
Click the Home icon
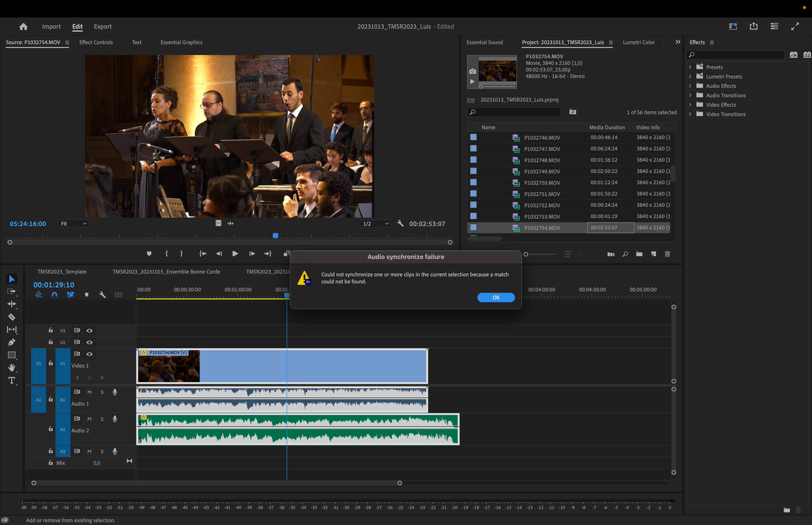click(x=23, y=27)
